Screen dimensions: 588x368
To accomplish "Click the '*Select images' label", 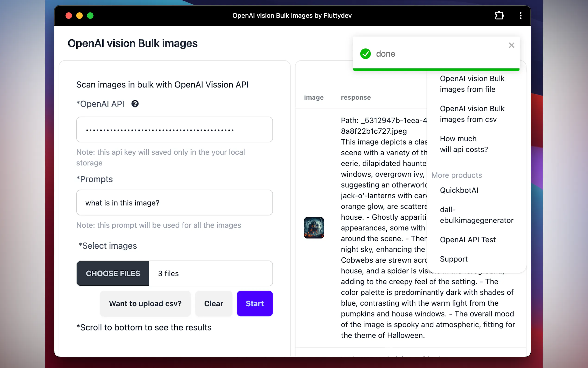I will tap(107, 246).
